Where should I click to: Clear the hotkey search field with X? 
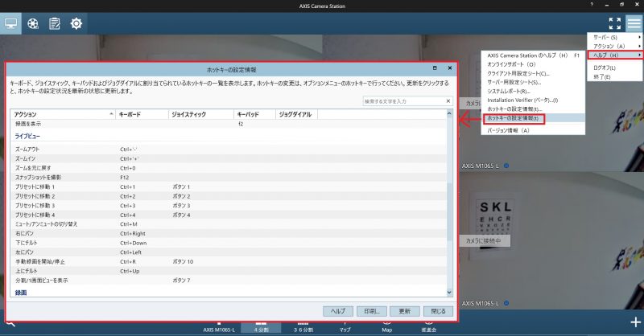(x=448, y=101)
